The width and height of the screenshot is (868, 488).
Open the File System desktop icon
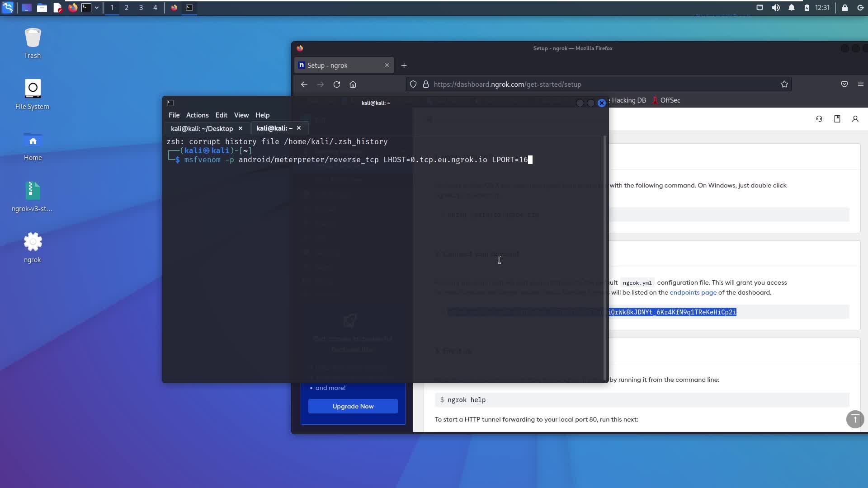click(33, 94)
